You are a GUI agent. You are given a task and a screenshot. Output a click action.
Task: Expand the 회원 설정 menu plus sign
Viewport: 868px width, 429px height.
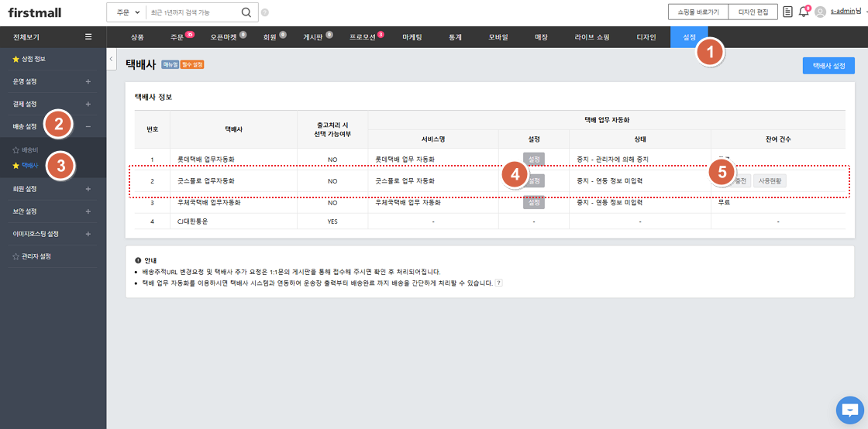[88, 188]
